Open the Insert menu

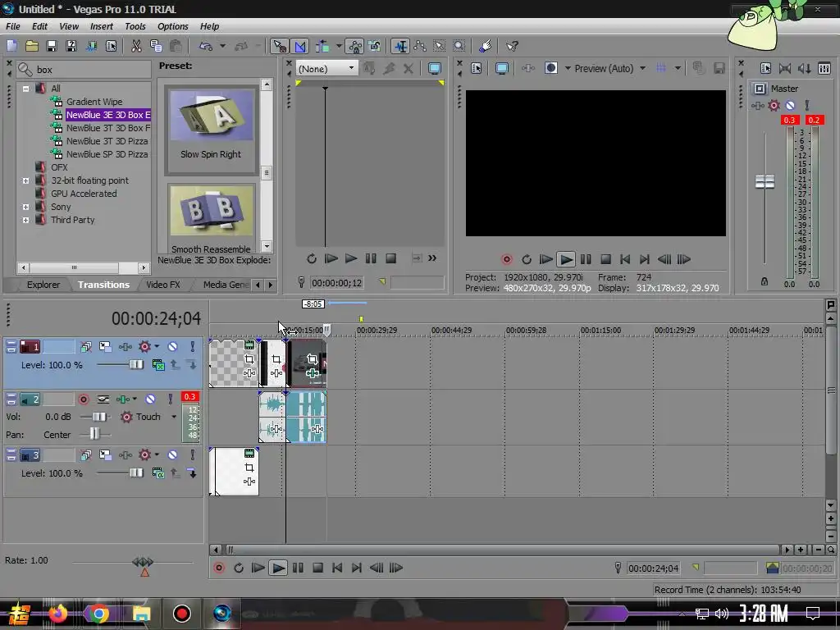pos(101,26)
